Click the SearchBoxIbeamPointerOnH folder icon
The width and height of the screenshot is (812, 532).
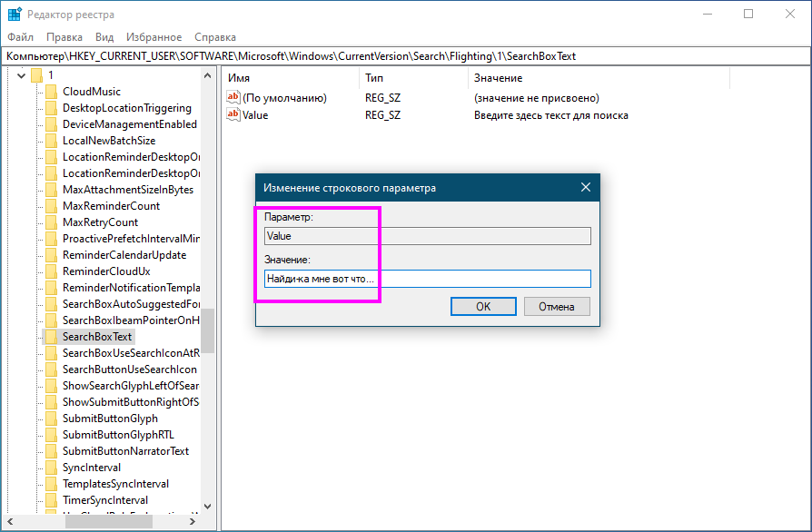(51, 320)
